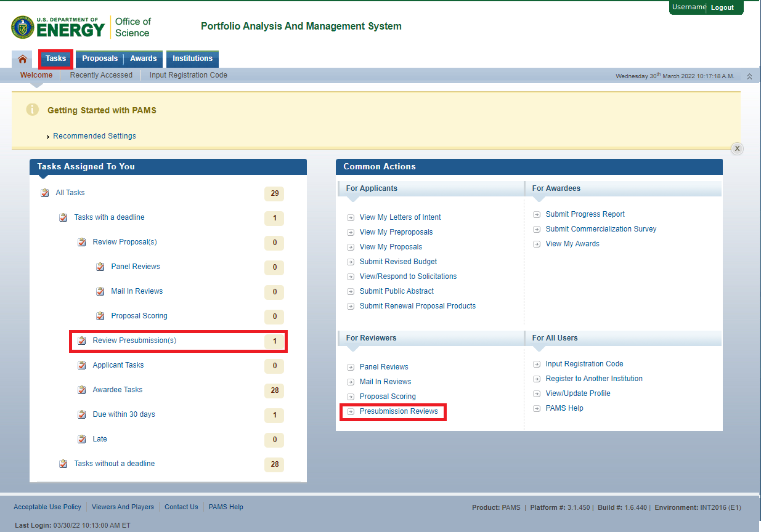Click the Late tasks link

click(x=100, y=439)
